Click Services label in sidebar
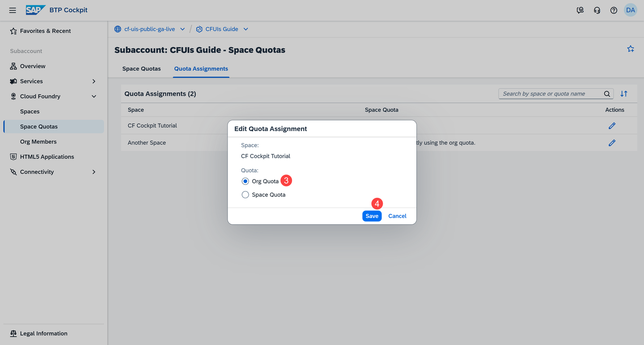 [31, 81]
